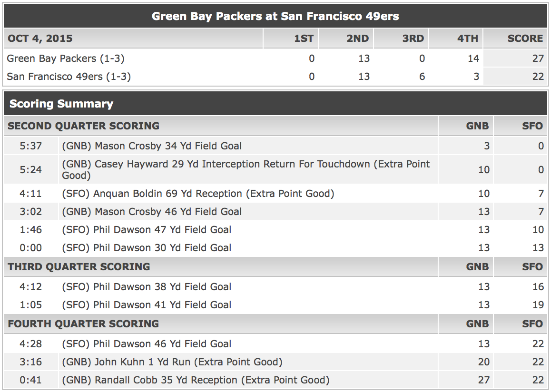Select Phil Dawson 41 Yd Field Goal entry
Screen dimensions: 550x392
[x=275, y=304]
